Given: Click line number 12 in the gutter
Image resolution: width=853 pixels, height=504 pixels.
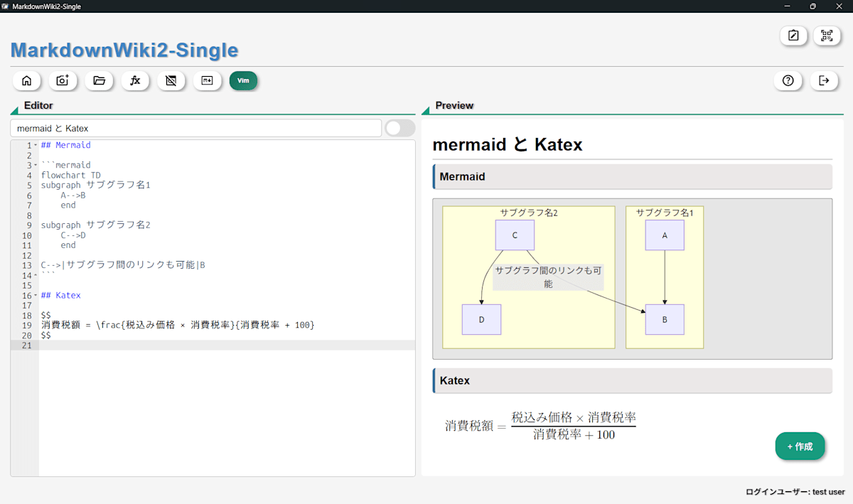Looking at the screenshot, I should (x=27, y=255).
